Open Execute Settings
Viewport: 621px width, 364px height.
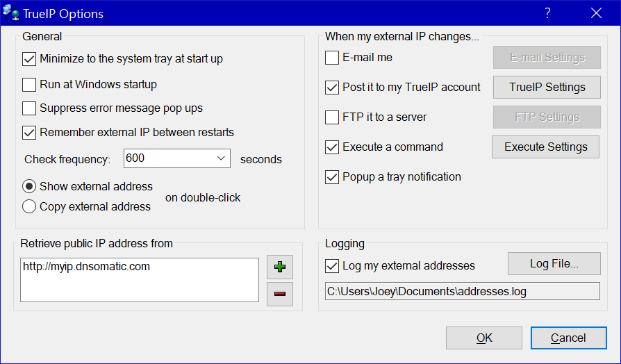pos(545,147)
